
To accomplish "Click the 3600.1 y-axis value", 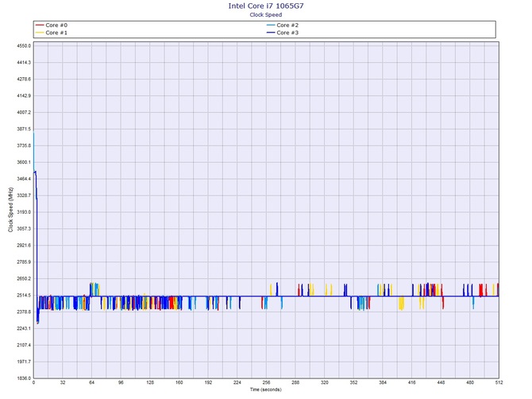I will (24, 162).
